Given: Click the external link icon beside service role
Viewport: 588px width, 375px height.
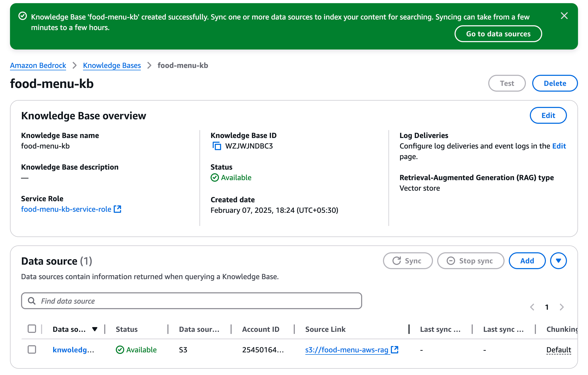Looking at the screenshot, I should pyautogui.click(x=117, y=209).
